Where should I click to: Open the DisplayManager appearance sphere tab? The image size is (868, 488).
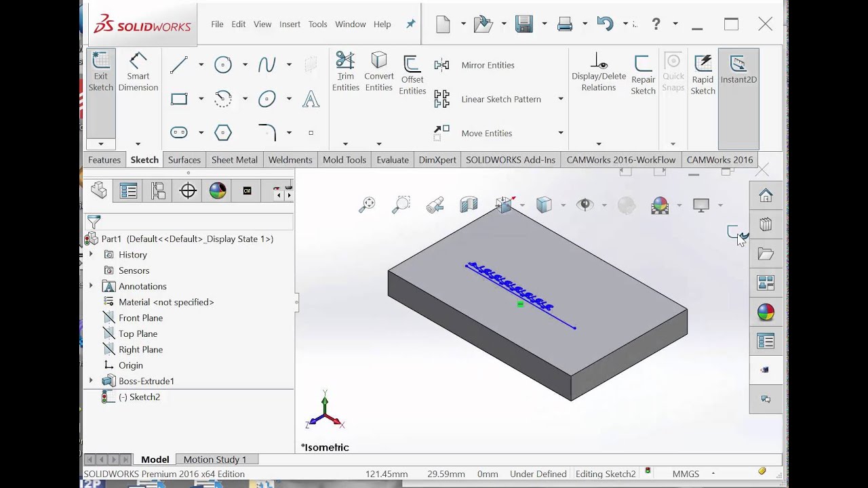tap(218, 191)
